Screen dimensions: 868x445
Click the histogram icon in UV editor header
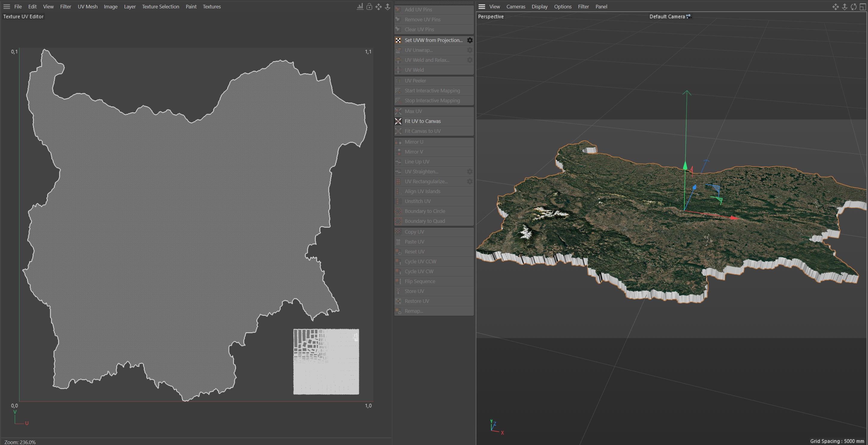360,7
